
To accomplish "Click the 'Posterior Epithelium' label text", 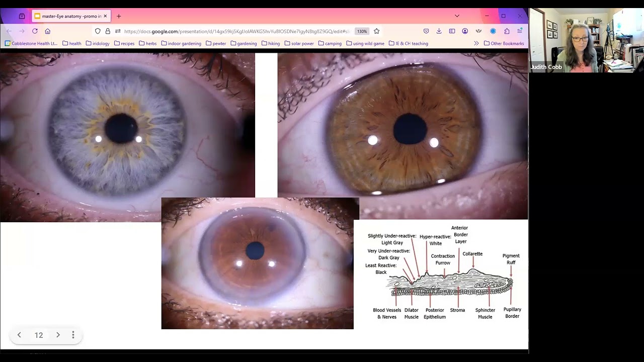I will [435, 313].
